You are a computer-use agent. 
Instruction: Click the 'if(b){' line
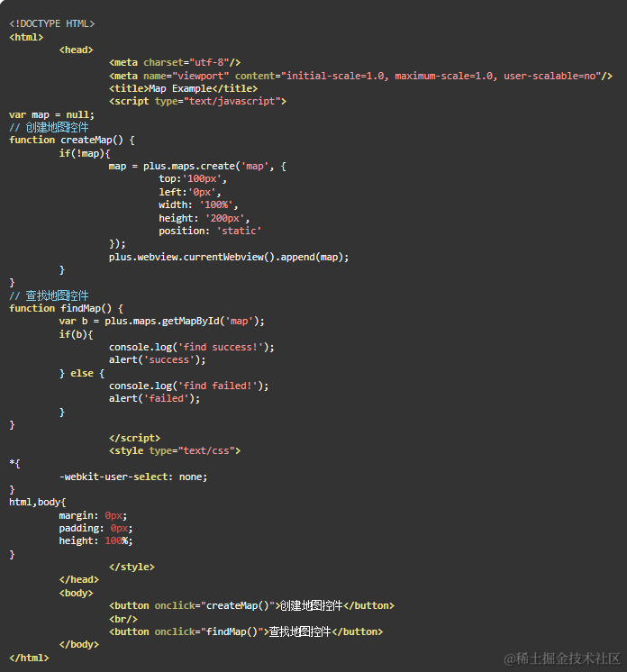pyautogui.click(x=77, y=334)
